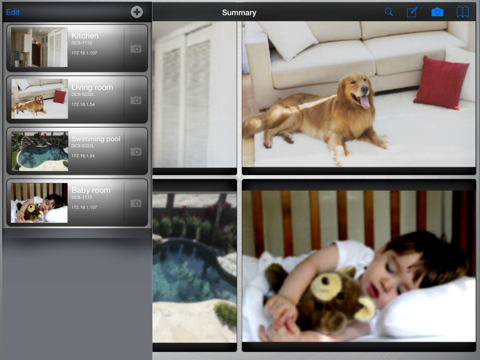The height and width of the screenshot is (360, 480).
Task: Take snapshot with blue camera icon
Action: (437, 12)
